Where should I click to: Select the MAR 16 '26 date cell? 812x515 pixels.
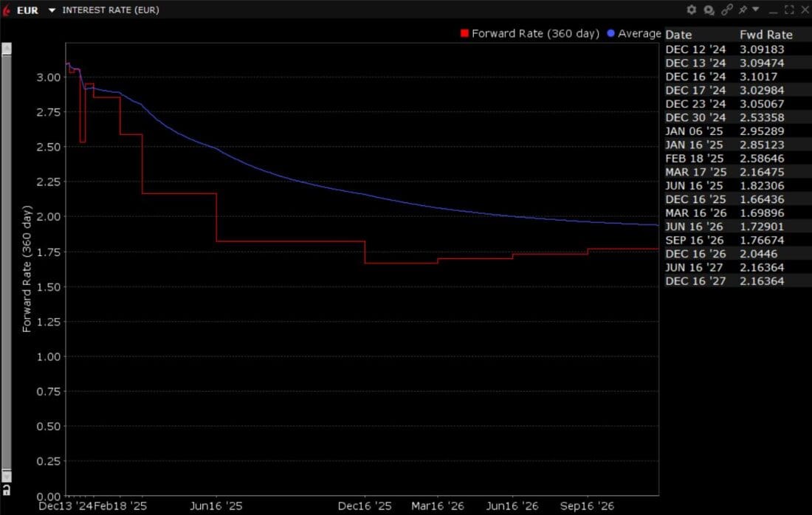[x=696, y=212]
